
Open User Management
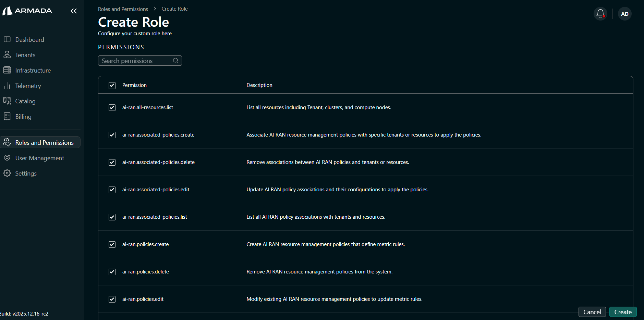tap(39, 158)
